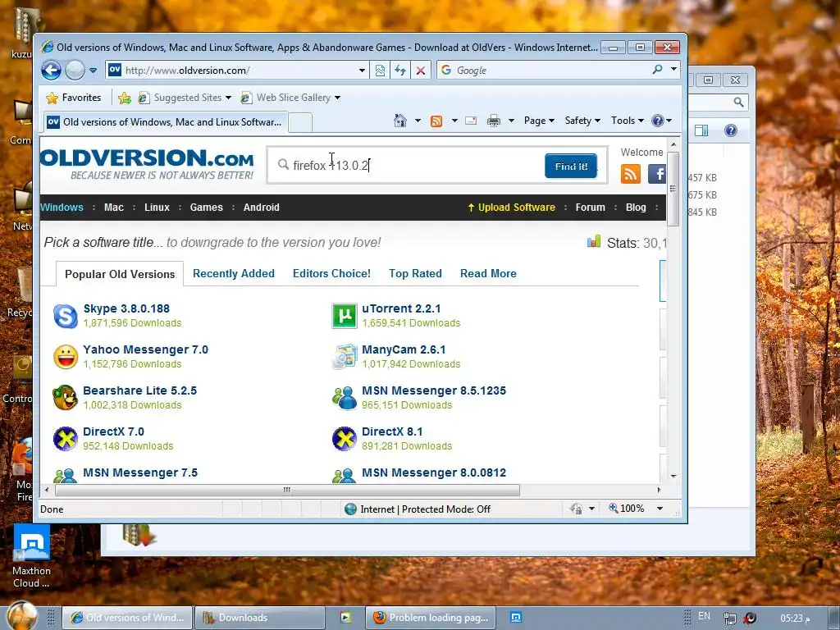Screen dimensions: 840x630
Task: Expand the address bar URL dropdown
Action: tap(362, 71)
